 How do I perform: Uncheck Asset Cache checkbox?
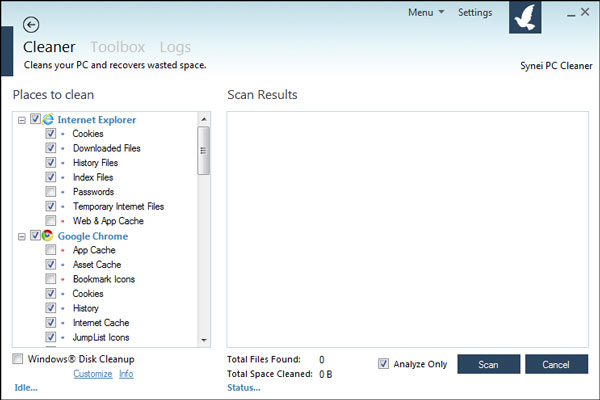click(x=51, y=264)
